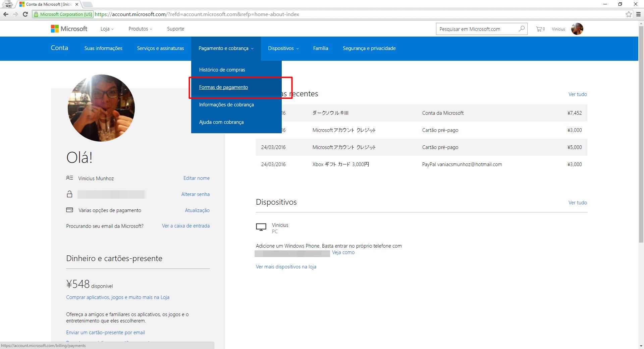
Task: Bookmark page with the star icon
Action: tap(629, 14)
